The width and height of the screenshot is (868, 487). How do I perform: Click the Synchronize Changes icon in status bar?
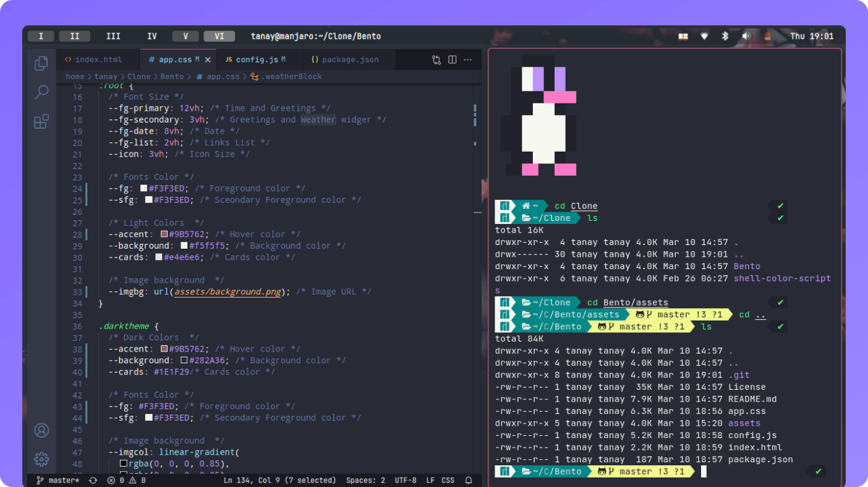click(x=93, y=480)
